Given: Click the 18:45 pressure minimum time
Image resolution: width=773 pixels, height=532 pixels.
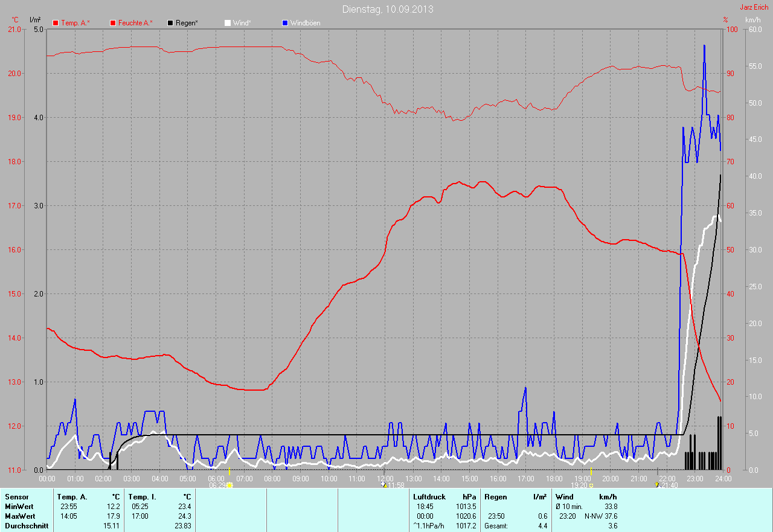Looking at the screenshot, I should click(425, 507).
